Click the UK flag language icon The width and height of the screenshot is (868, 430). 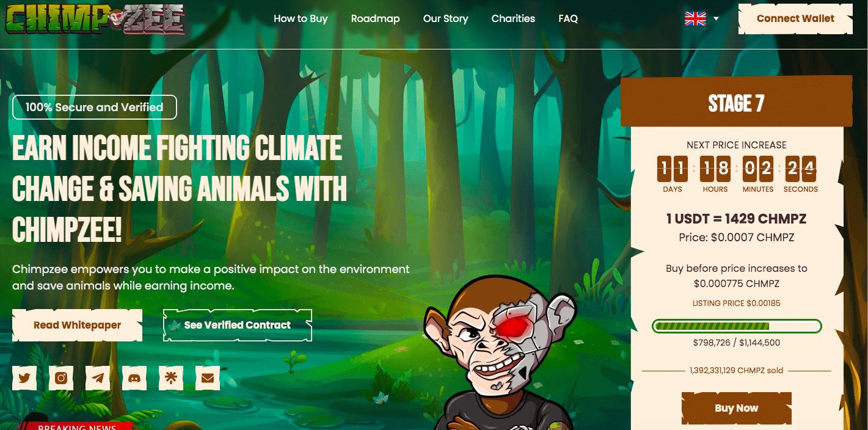point(695,19)
